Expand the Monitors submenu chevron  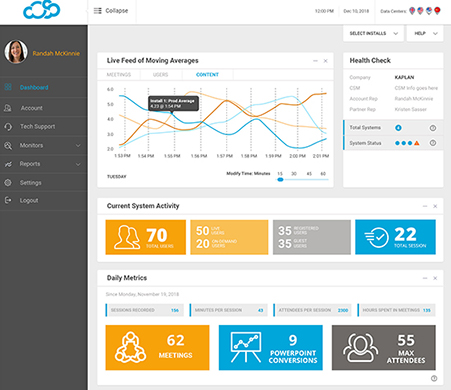[x=78, y=145]
